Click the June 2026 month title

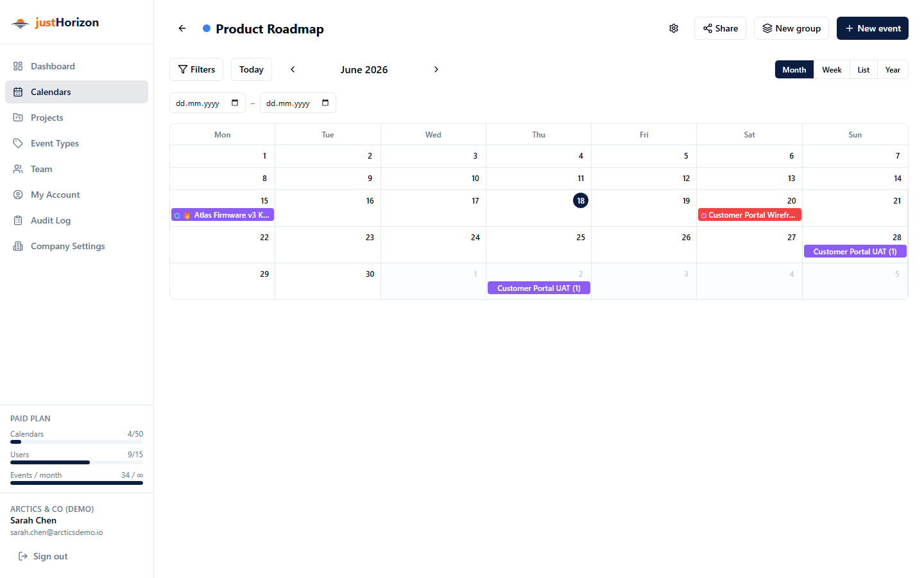click(x=364, y=69)
